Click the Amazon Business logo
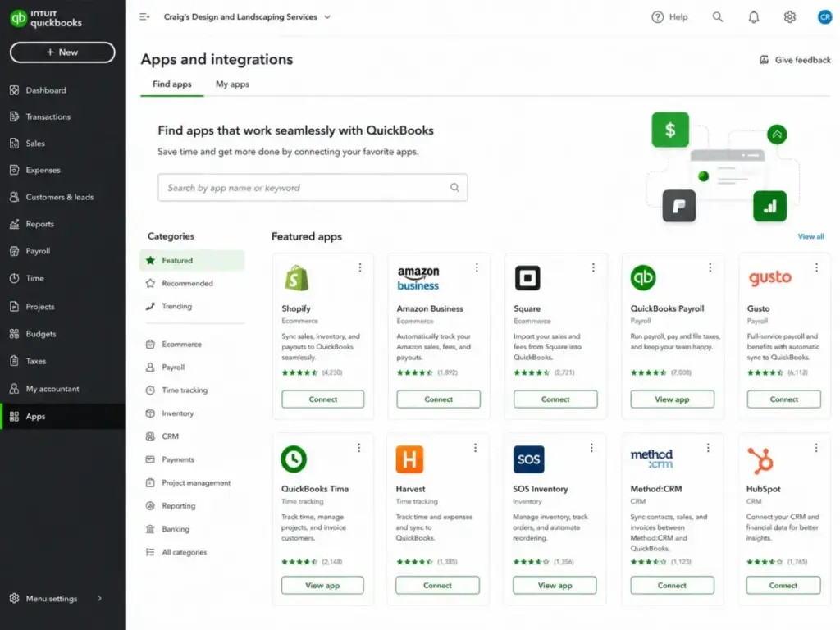840x630 pixels. (x=418, y=279)
